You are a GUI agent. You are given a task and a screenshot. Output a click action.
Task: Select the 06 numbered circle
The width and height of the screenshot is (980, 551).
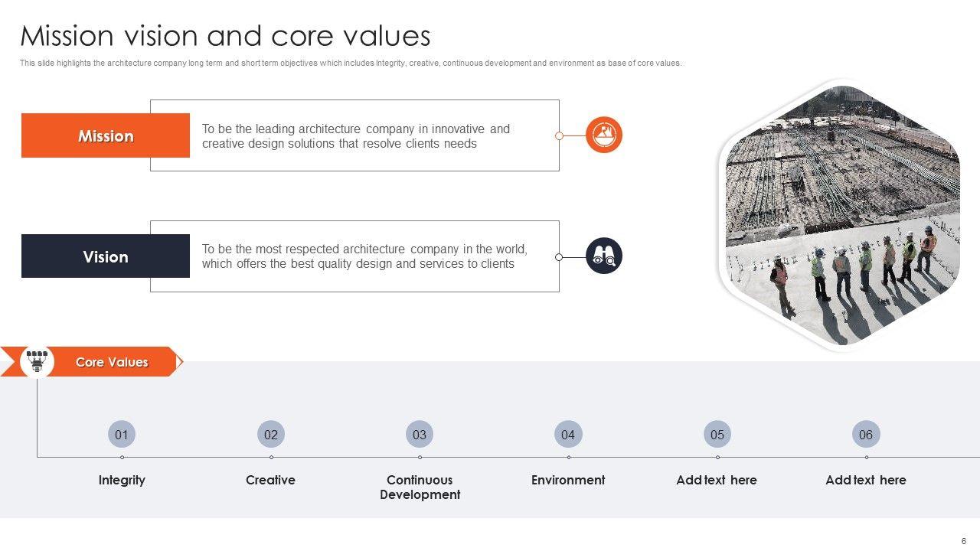[866, 435]
